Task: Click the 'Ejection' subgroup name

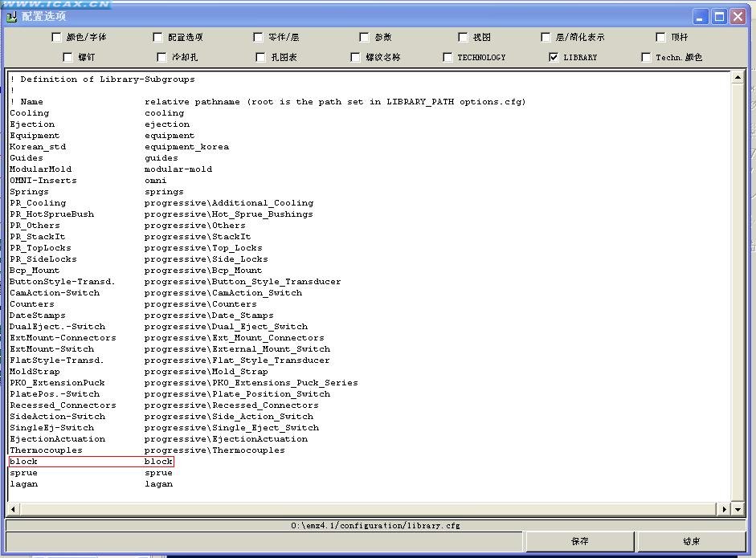Action: coord(32,124)
